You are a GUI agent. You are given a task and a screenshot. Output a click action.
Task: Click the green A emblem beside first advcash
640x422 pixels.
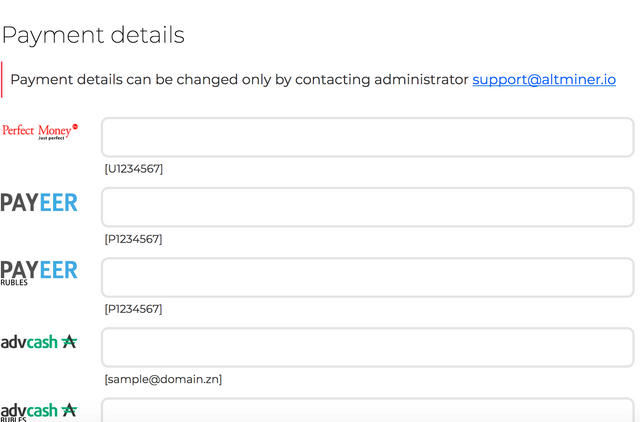69,342
